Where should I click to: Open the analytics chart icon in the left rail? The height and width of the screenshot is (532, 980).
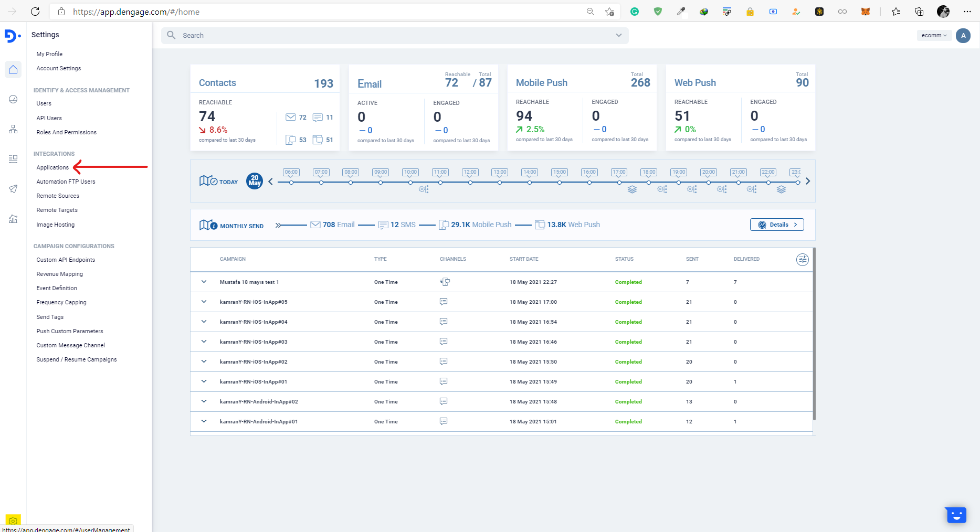(13, 219)
